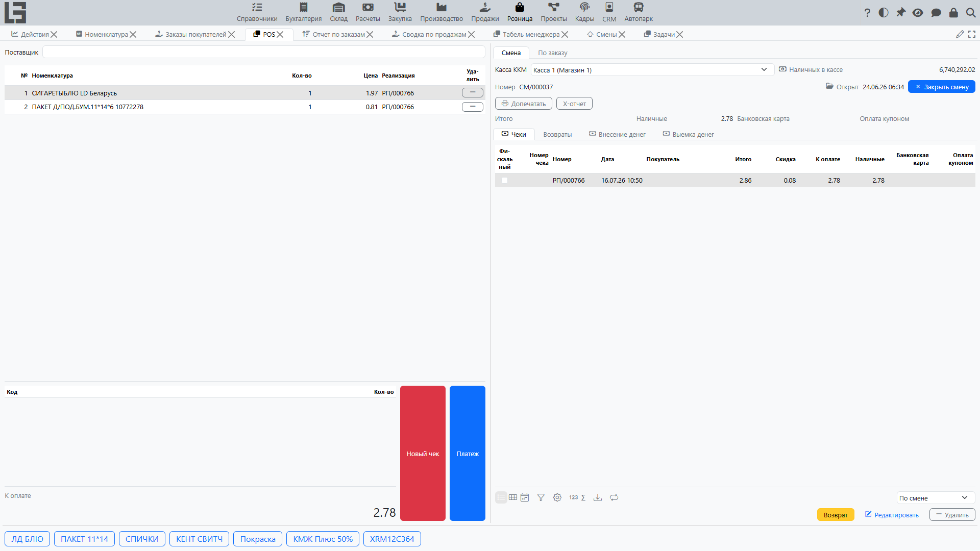Viewport: 980px width, 551px height.
Task: Switch to the Действия tab
Action: click(35, 34)
